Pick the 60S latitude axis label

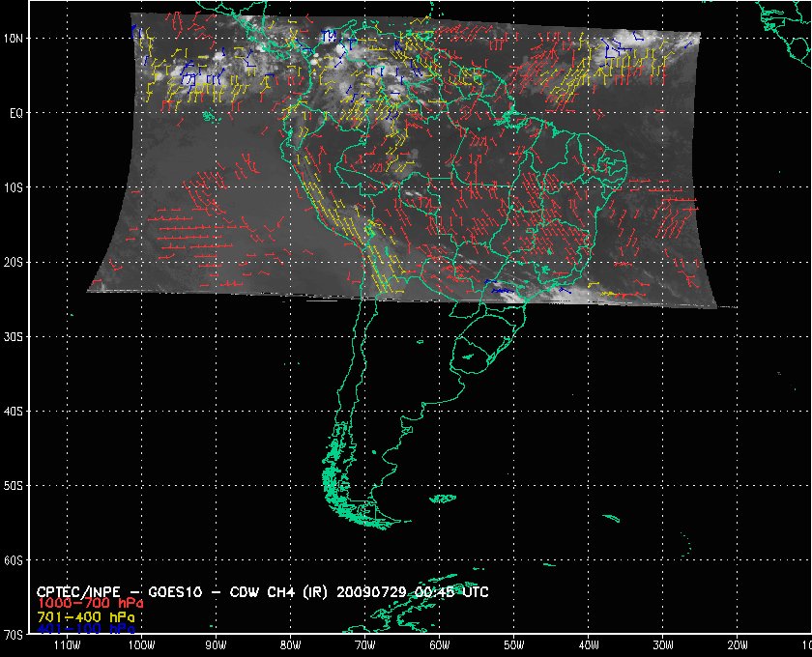coord(14,560)
